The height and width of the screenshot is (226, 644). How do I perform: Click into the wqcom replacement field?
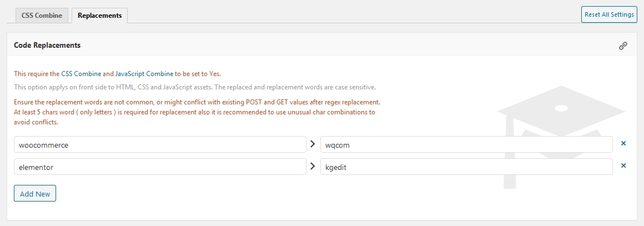pos(466,144)
